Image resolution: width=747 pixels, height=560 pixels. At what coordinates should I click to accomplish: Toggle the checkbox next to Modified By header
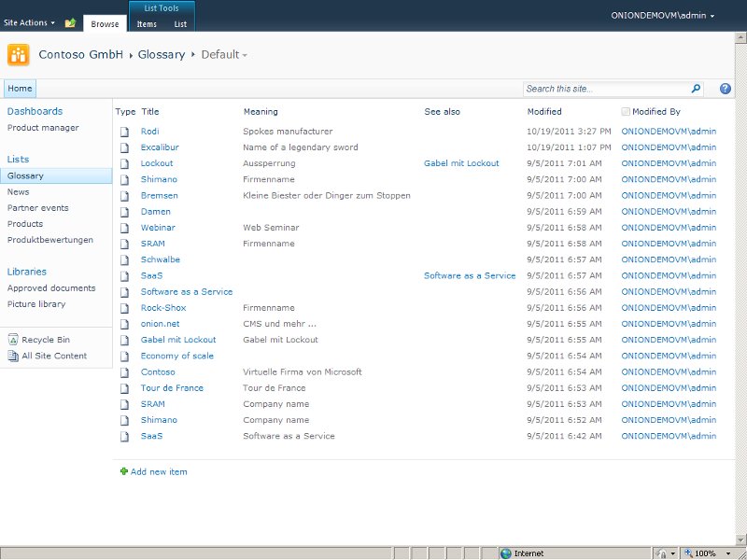[626, 112]
